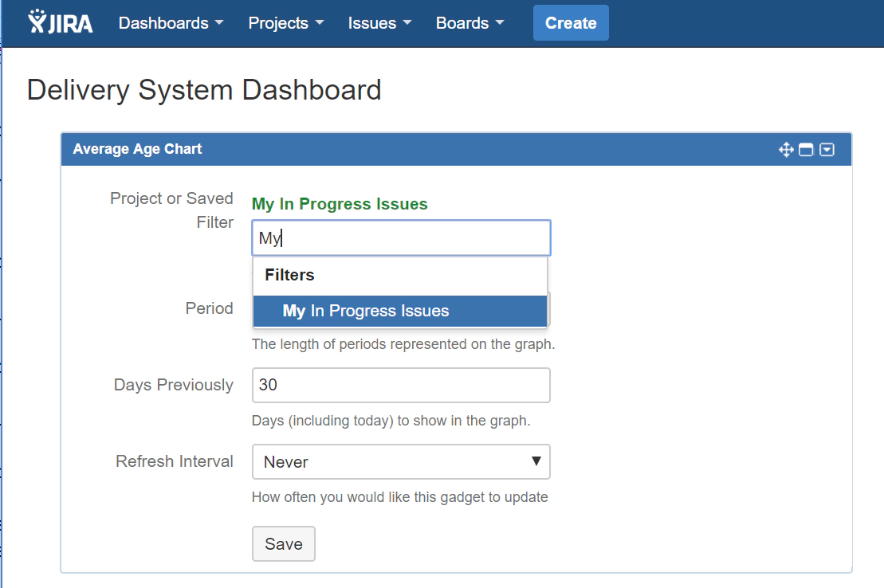Save the gadget configuration

(284, 544)
